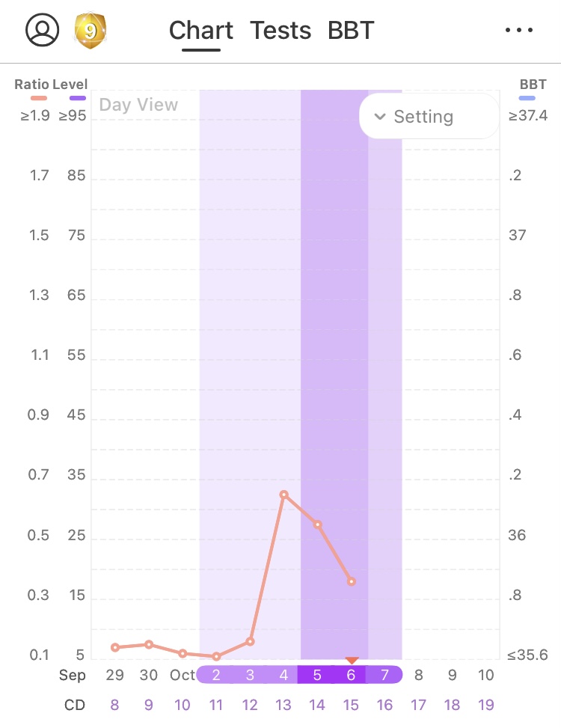This screenshot has width=561, height=728.
Task: Switch from Day View mode
Action: pyautogui.click(x=138, y=105)
